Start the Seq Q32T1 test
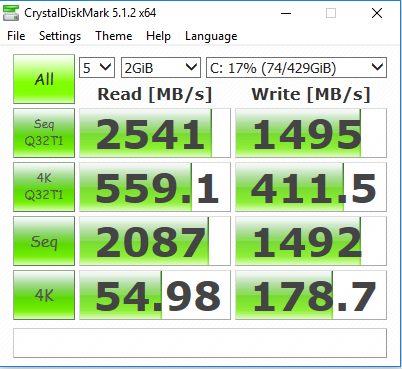Viewport: 402px width, 369px height. pyautogui.click(x=44, y=133)
